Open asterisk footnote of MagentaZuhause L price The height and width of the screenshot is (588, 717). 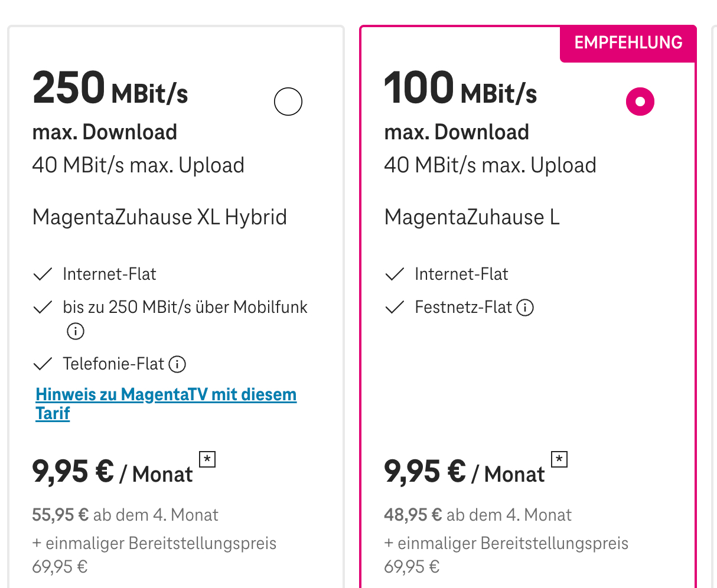tap(559, 459)
